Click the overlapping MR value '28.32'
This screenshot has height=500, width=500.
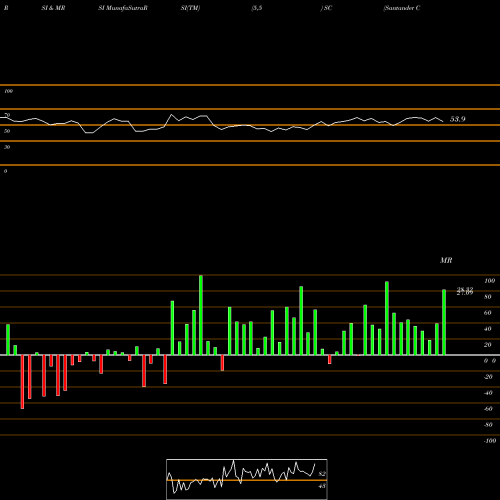coord(465,290)
